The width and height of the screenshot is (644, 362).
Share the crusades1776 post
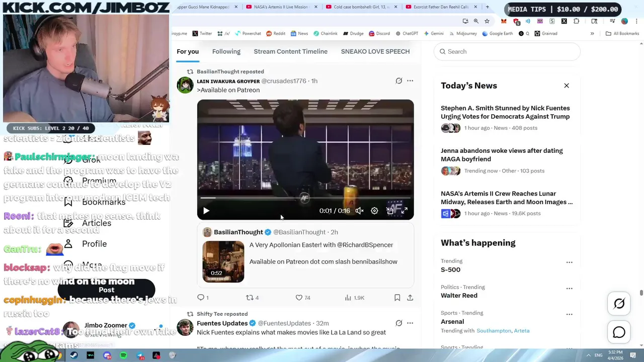tap(410, 298)
